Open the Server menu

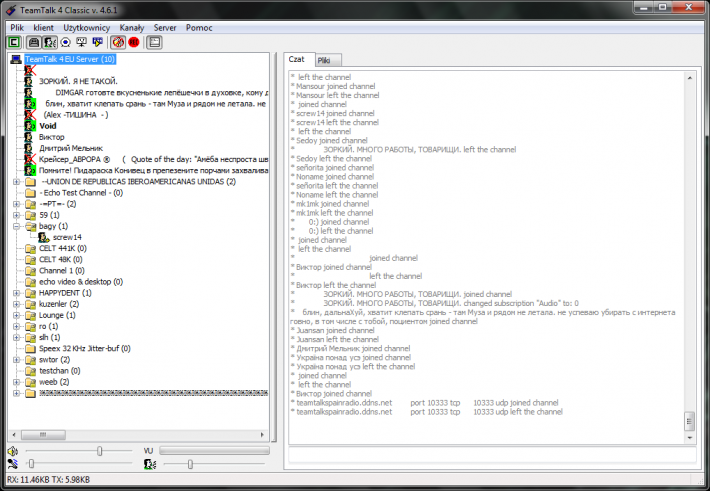point(165,28)
